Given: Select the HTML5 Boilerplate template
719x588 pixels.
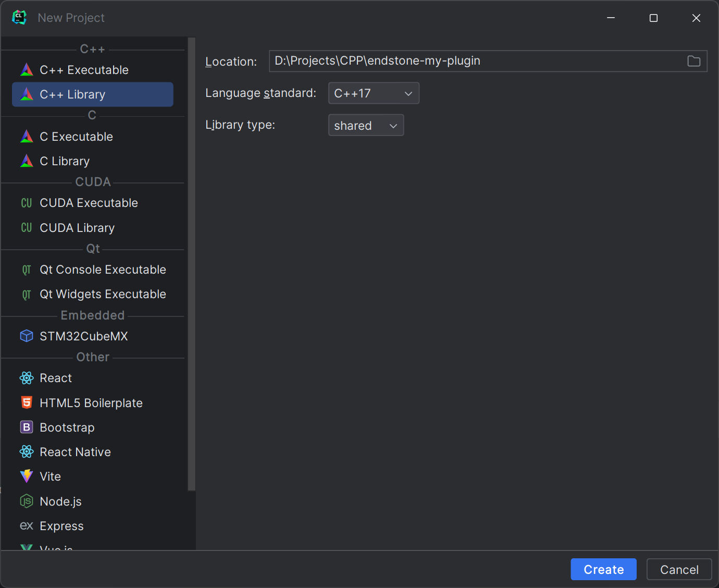Looking at the screenshot, I should click(91, 402).
